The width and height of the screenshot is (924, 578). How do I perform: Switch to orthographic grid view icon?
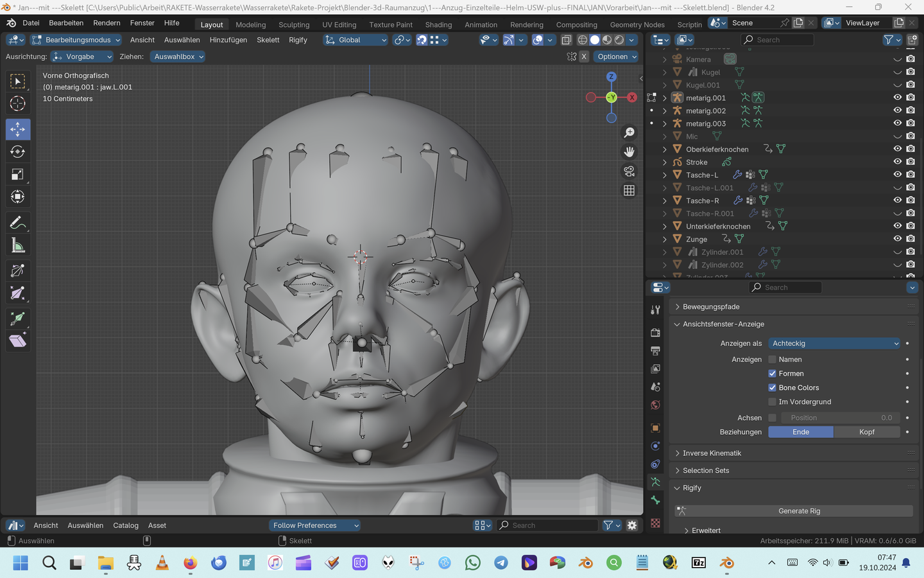pyautogui.click(x=629, y=191)
